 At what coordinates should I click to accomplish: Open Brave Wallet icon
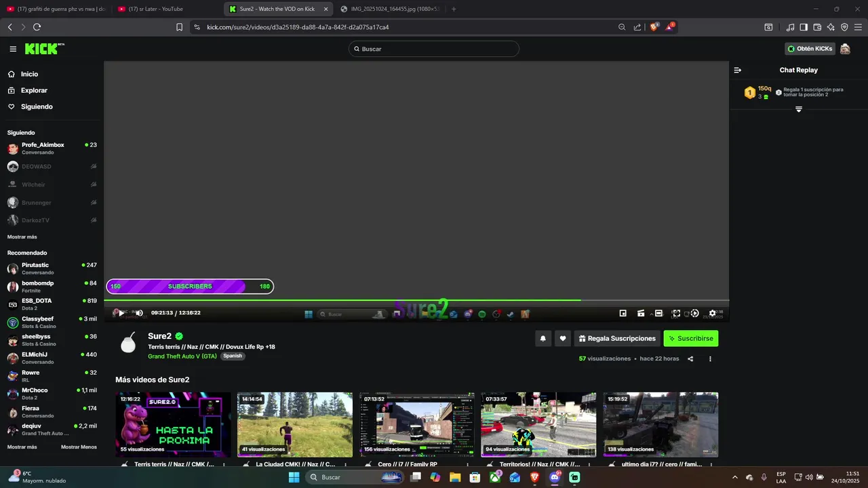click(817, 27)
